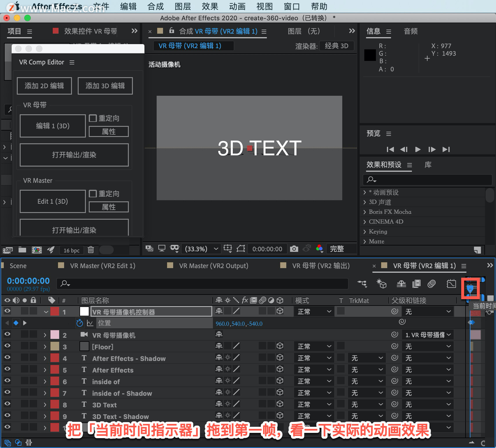The width and height of the screenshot is (496, 448).
Task: Switch to the Scene timeline tab
Action: click(x=18, y=266)
